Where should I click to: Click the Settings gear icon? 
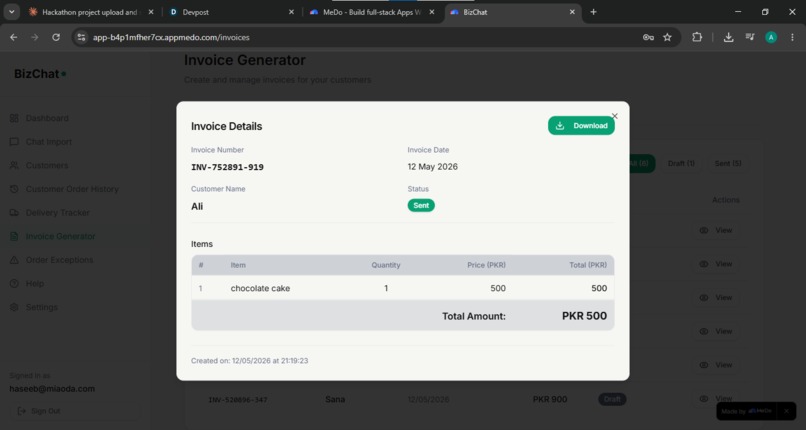pyautogui.click(x=14, y=307)
